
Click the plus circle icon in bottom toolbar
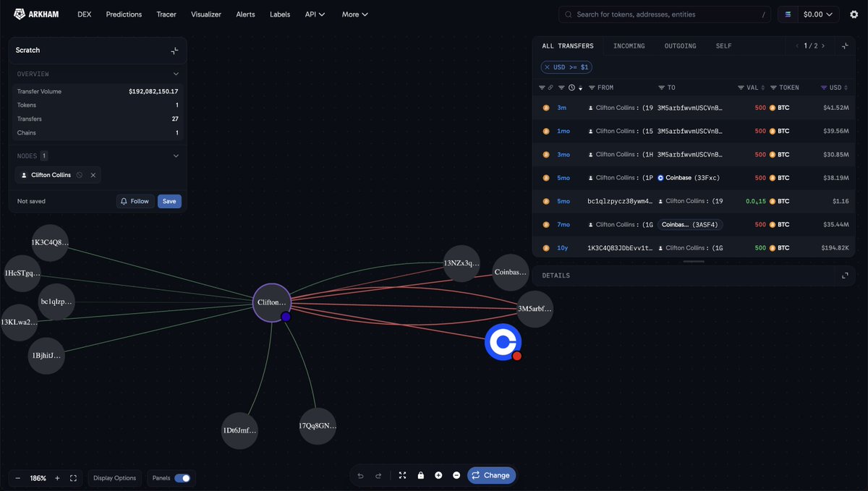[x=438, y=475]
